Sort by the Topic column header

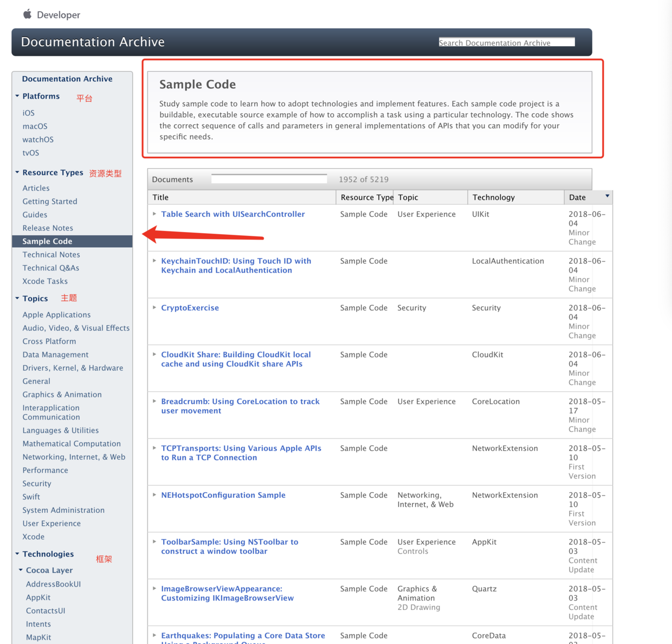pos(430,197)
